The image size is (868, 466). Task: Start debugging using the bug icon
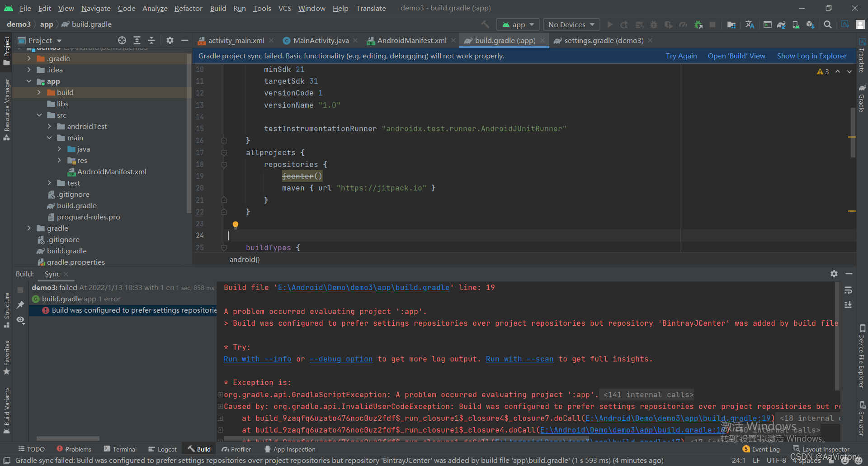(x=654, y=24)
